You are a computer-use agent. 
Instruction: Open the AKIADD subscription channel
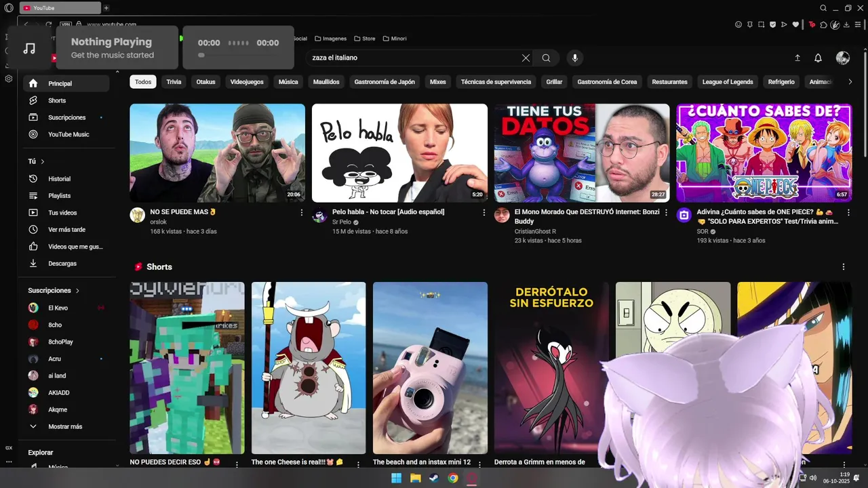click(x=66, y=392)
